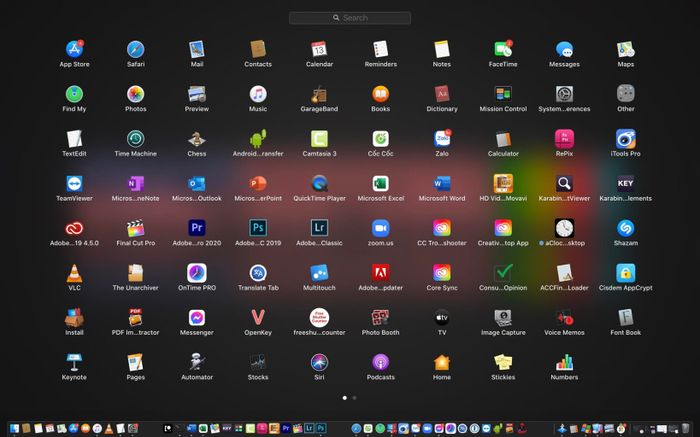Open System Preferences
Screen dimensions: 700x437
[564, 94]
